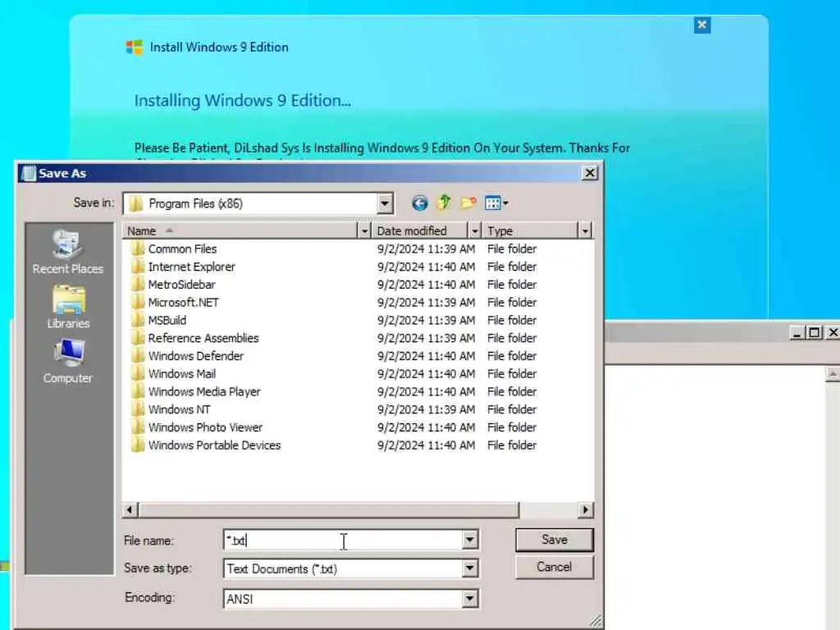Screen dimensions: 840x630
Task: Click Common Files date '9/2/2024 11:39 AM'
Action: click(426, 249)
